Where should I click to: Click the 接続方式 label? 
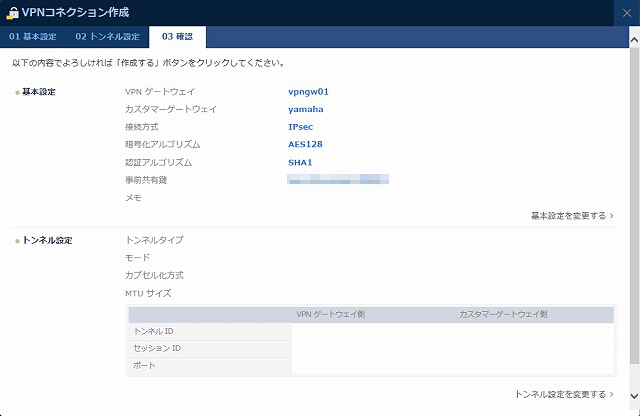[x=142, y=127]
